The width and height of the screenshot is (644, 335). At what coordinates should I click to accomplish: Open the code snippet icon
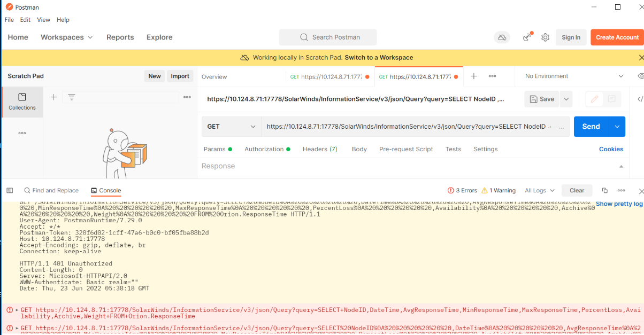pos(640,99)
